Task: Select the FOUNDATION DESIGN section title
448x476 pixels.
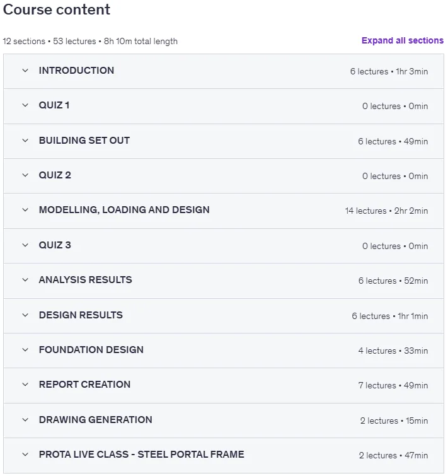Action: coord(91,350)
